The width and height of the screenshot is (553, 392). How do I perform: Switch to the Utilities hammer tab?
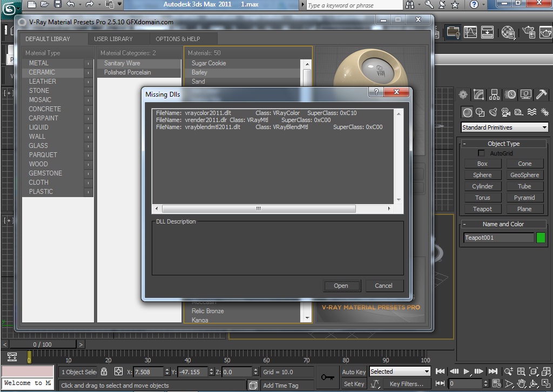pyautogui.click(x=541, y=94)
